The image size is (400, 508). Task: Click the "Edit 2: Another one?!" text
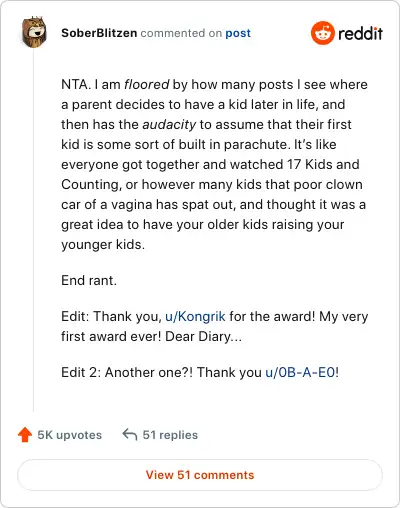pyautogui.click(x=127, y=372)
